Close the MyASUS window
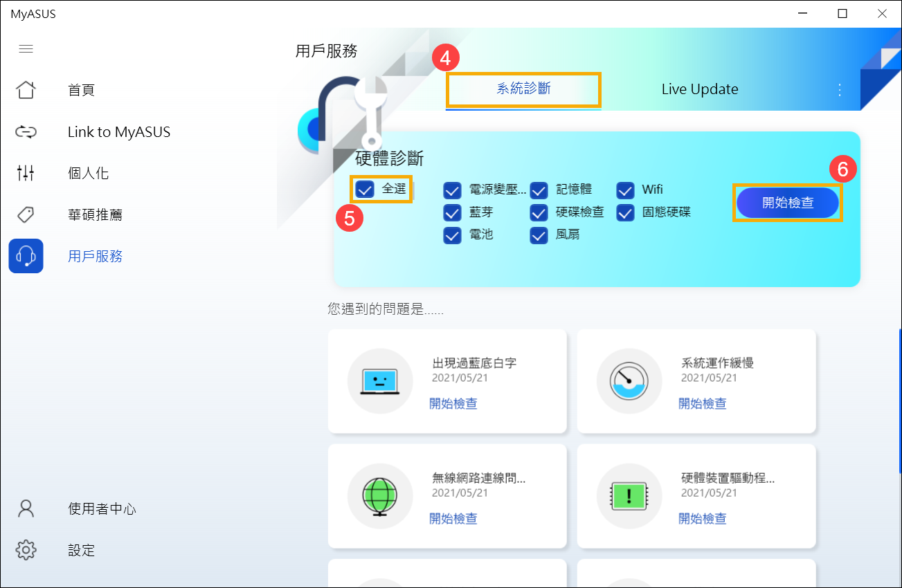The image size is (902, 588). tap(882, 14)
